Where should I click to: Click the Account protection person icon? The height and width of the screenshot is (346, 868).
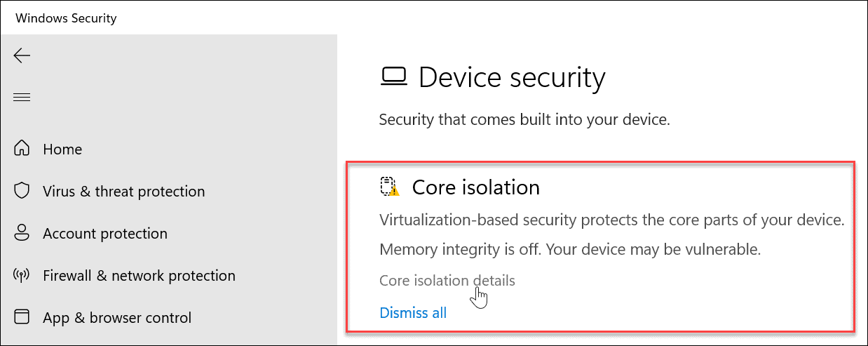point(22,234)
